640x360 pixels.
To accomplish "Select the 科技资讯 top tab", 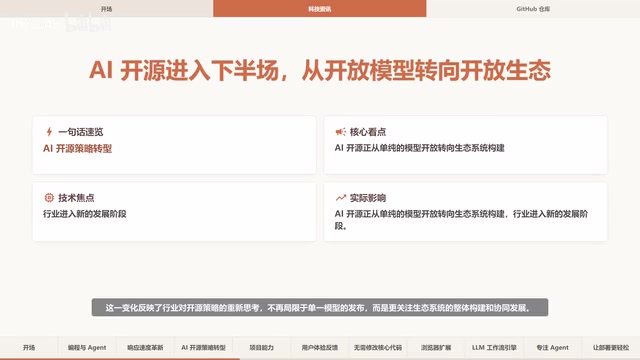I will pos(320,9).
